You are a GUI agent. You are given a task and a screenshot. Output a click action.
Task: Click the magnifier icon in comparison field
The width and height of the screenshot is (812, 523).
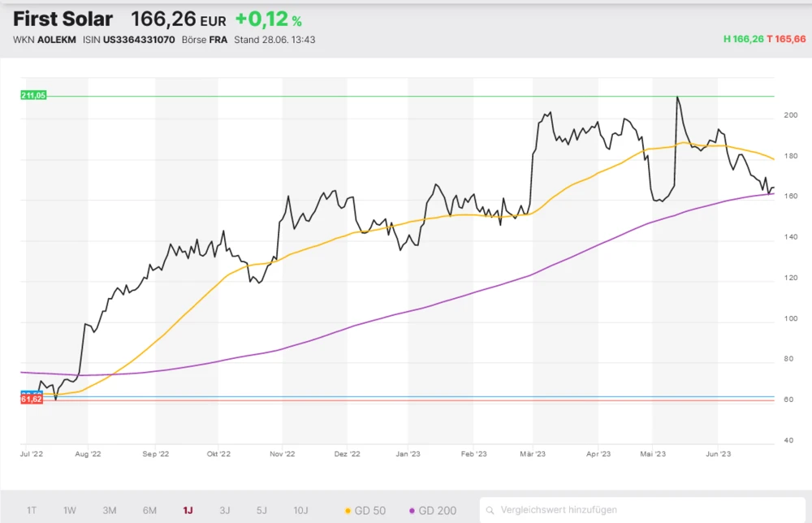[x=491, y=510]
